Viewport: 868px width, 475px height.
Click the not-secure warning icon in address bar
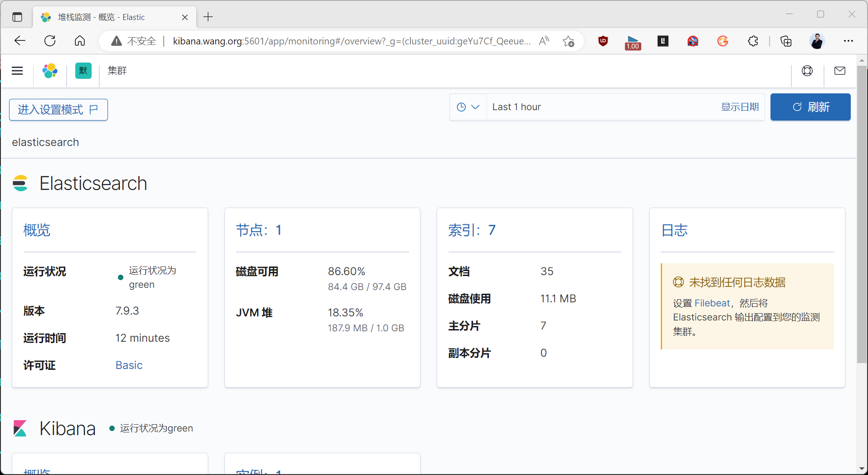[117, 41]
